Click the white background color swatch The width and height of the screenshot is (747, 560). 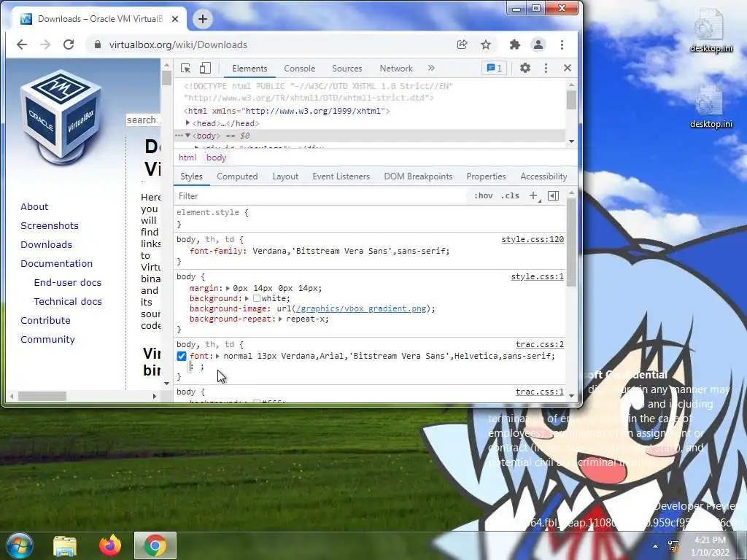click(x=257, y=298)
